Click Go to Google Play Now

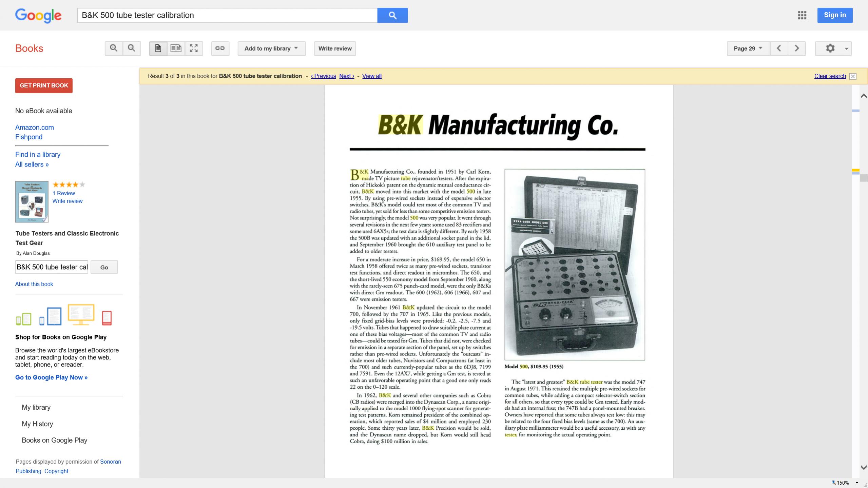(x=52, y=377)
